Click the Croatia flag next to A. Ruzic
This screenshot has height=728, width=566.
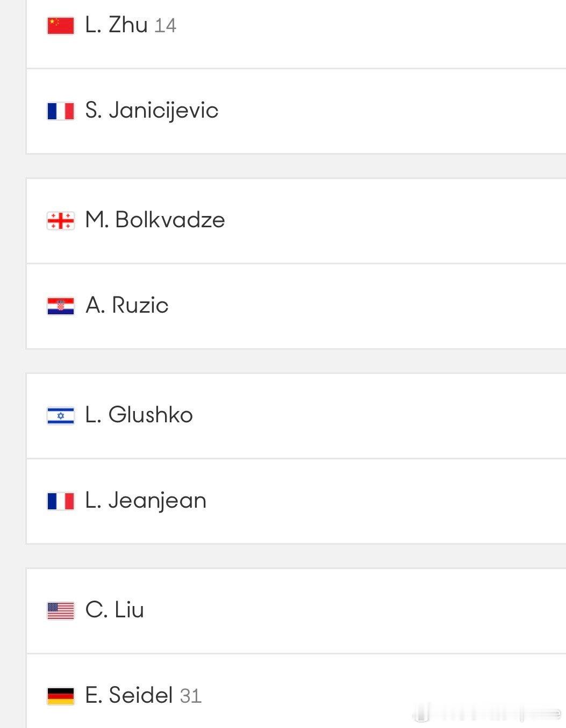pyautogui.click(x=60, y=306)
